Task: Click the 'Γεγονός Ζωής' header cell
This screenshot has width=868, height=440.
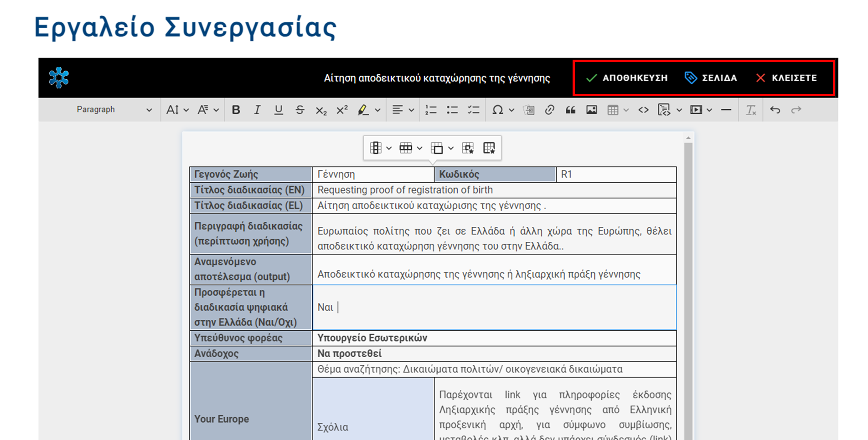Action: (251, 174)
